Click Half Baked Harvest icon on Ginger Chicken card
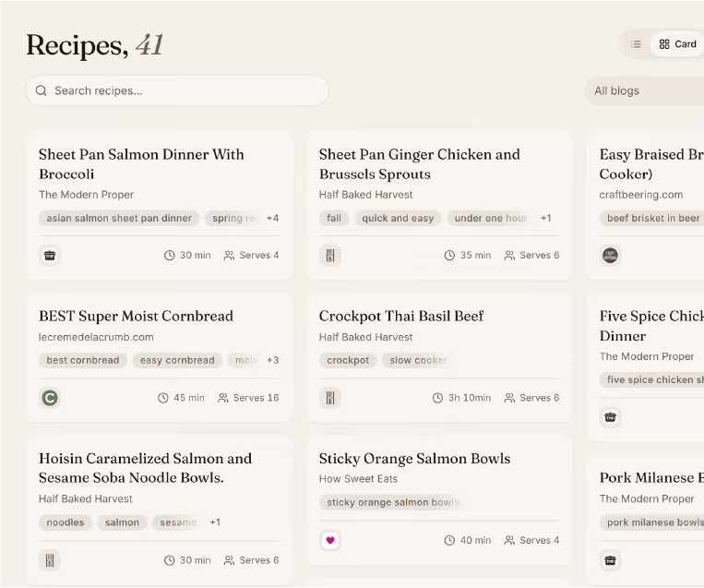 point(330,256)
